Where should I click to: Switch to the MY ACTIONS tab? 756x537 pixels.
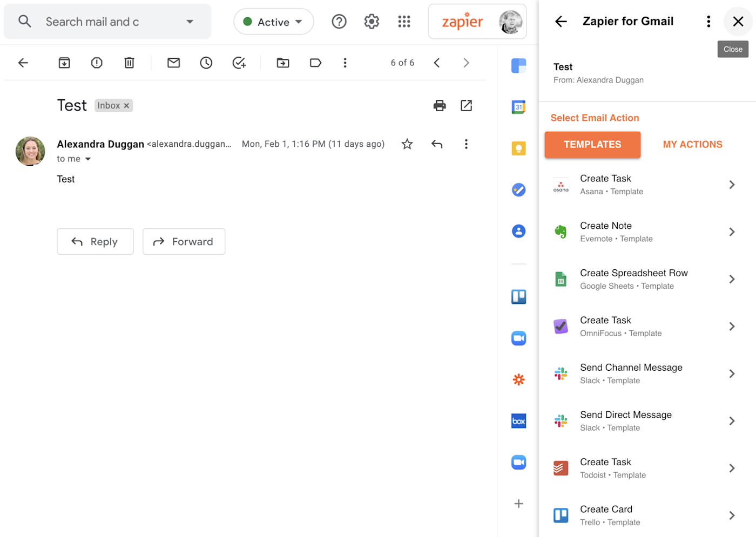[x=692, y=145]
